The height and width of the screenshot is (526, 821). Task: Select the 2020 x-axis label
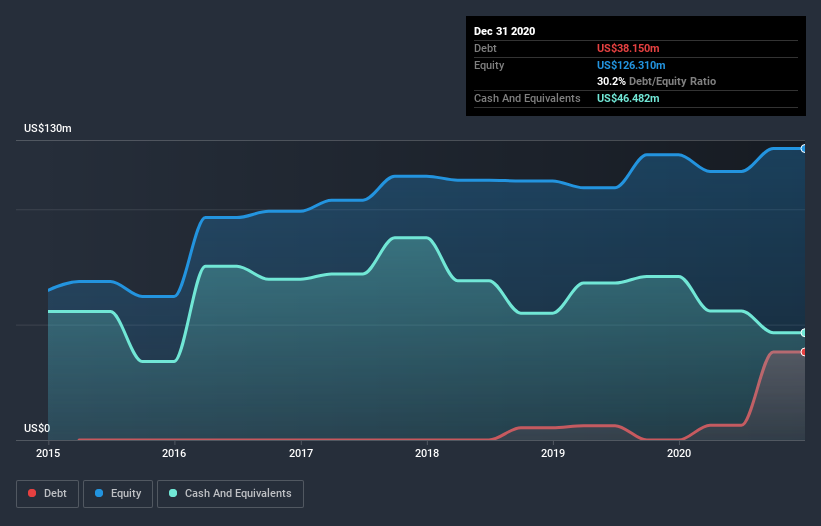click(x=679, y=453)
